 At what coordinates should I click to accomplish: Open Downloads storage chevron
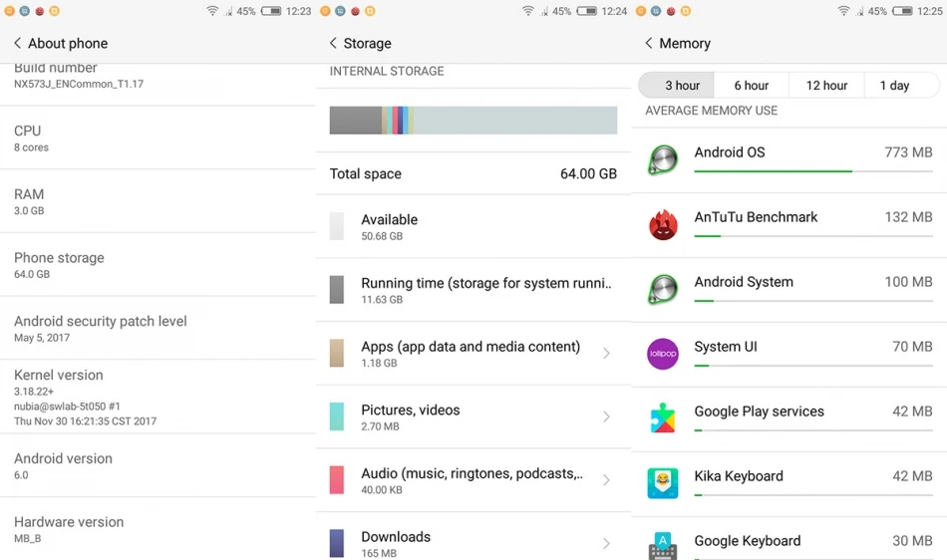click(x=606, y=543)
